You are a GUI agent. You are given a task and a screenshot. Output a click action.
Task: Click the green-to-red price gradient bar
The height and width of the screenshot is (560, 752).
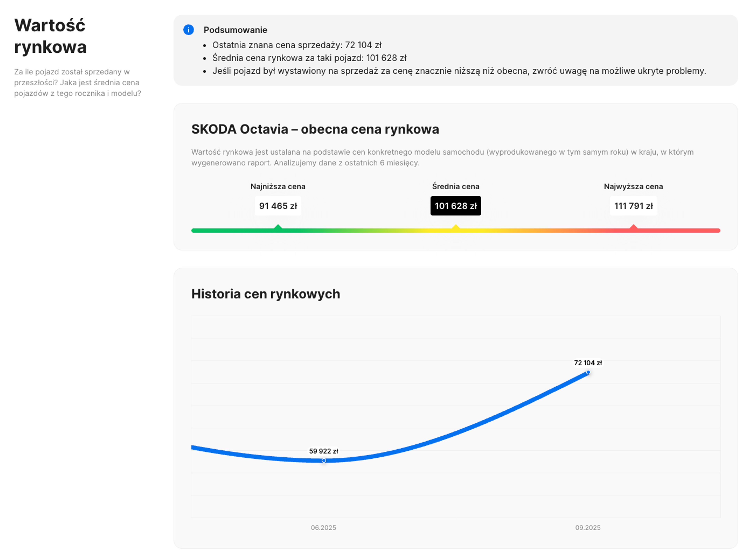pyautogui.click(x=373, y=231)
